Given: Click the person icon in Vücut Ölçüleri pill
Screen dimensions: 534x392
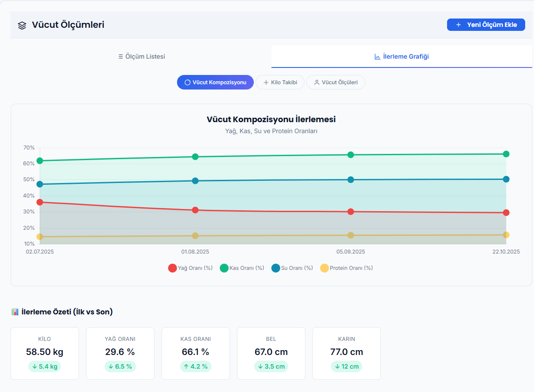Looking at the screenshot, I should tap(316, 82).
